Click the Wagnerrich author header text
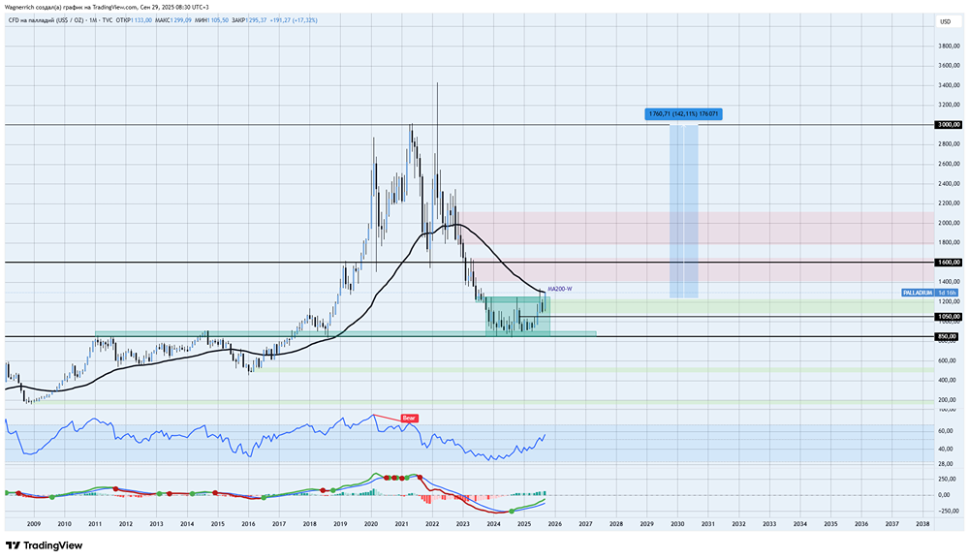 point(107,8)
